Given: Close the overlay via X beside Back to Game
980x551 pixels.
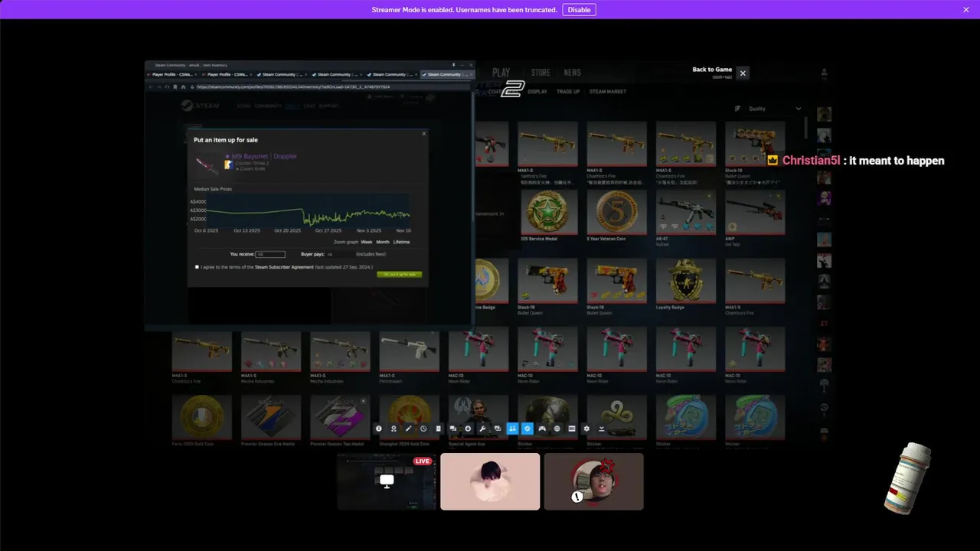Looking at the screenshot, I should tap(743, 73).
